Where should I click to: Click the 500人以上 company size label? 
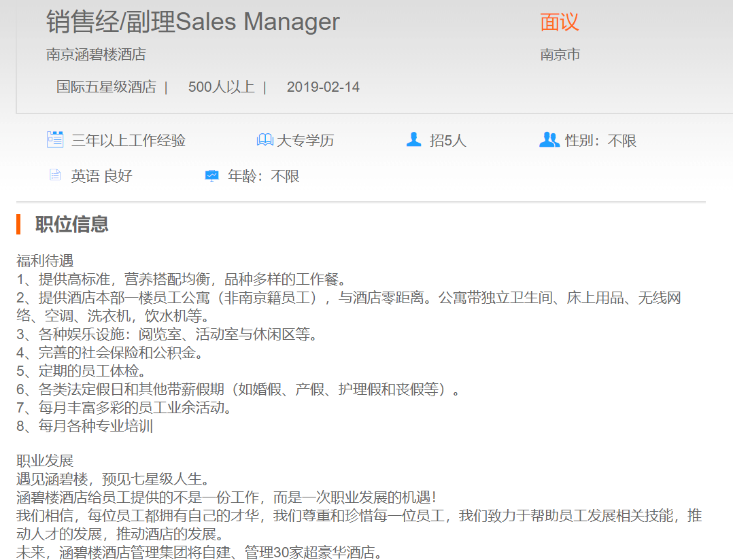point(221,87)
